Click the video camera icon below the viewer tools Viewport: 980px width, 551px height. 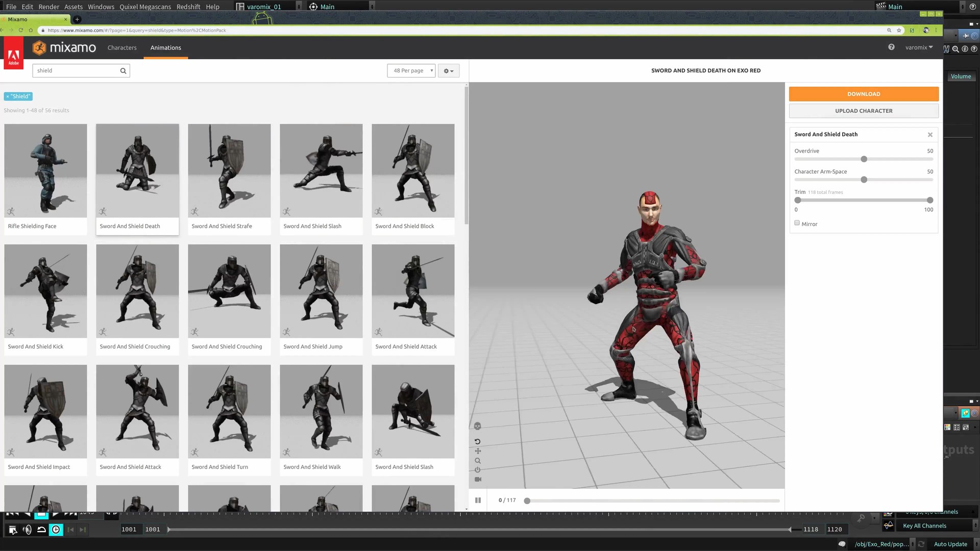477,479
